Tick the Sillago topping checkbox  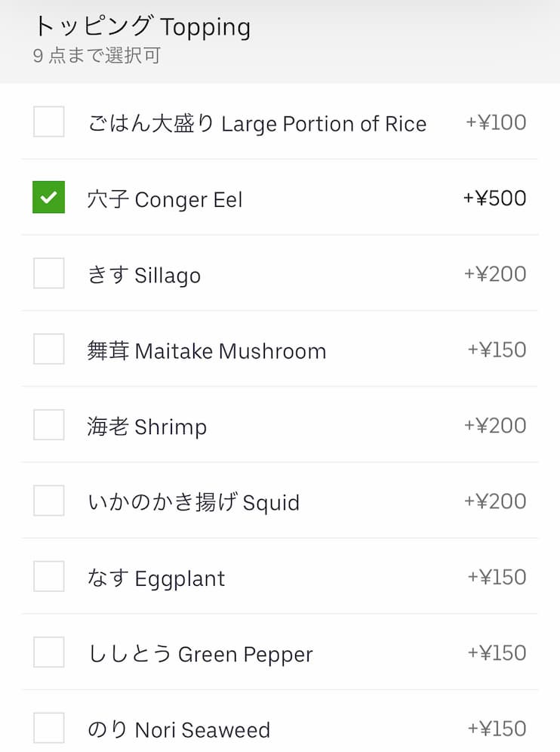click(x=49, y=273)
